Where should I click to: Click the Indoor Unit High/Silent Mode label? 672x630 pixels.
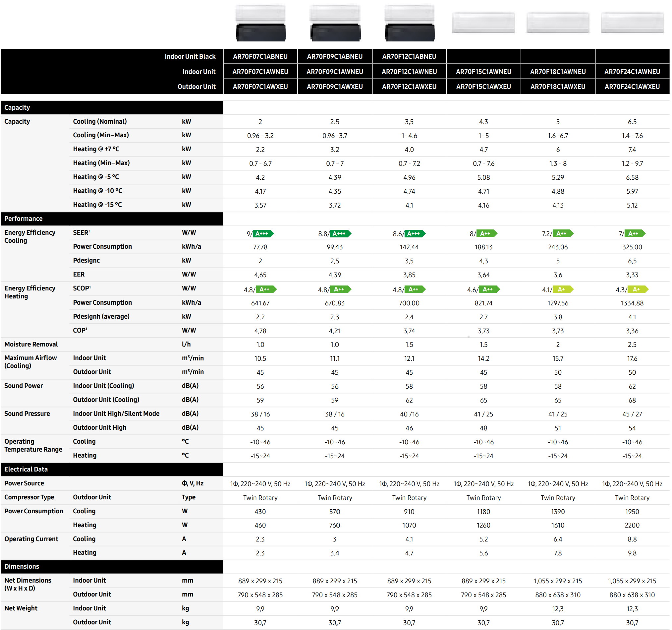(x=116, y=413)
